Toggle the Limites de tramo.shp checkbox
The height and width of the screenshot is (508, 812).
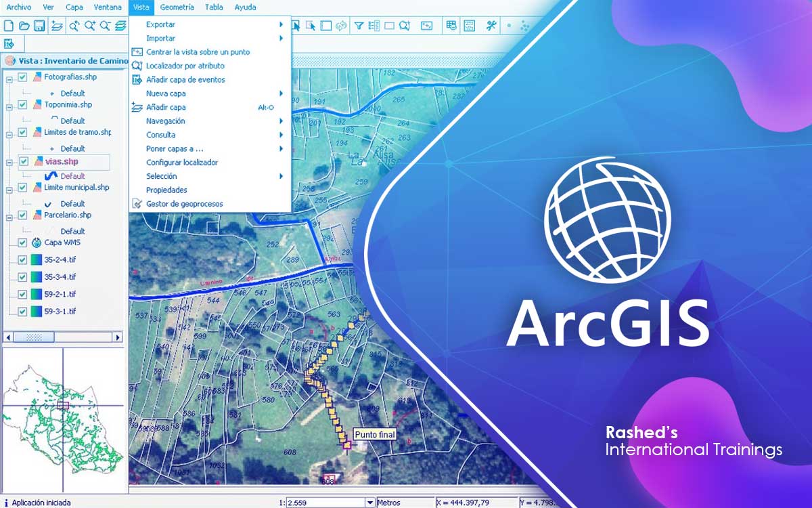(x=23, y=133)
